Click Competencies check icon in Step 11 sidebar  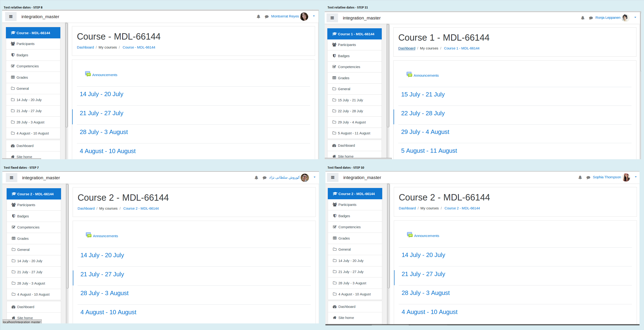334,67
